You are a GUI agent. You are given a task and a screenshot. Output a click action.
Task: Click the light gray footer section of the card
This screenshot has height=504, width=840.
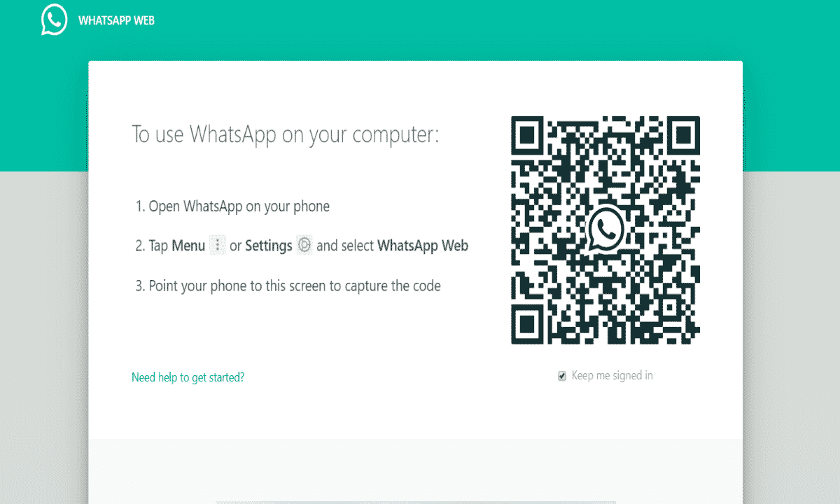point(415,471)
